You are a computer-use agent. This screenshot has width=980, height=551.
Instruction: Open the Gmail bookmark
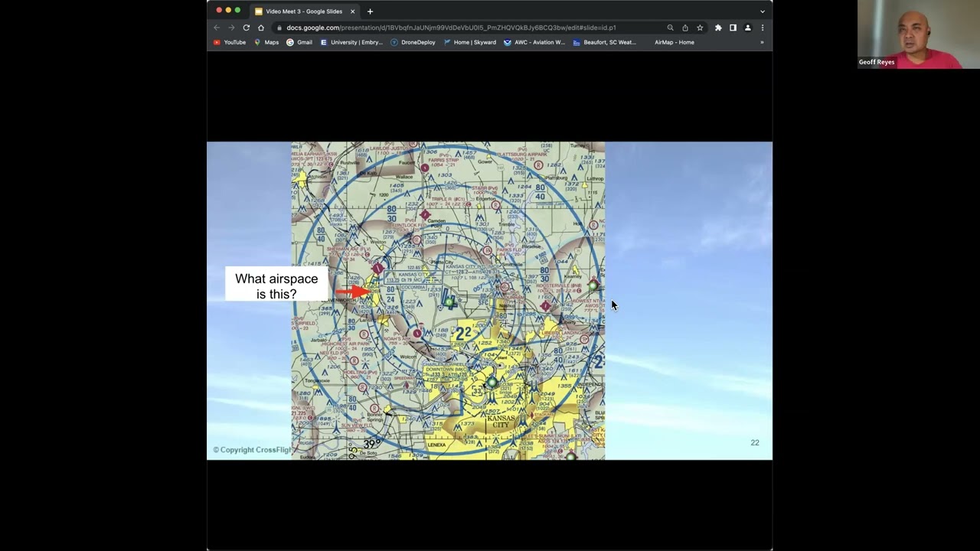299,42
